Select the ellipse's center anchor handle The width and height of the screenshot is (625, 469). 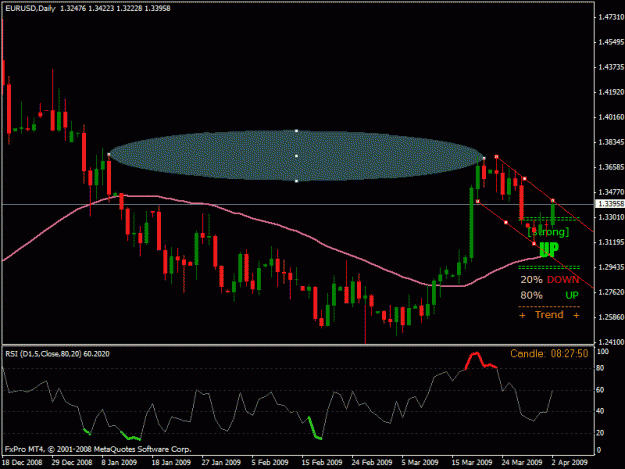pos(296,156)
